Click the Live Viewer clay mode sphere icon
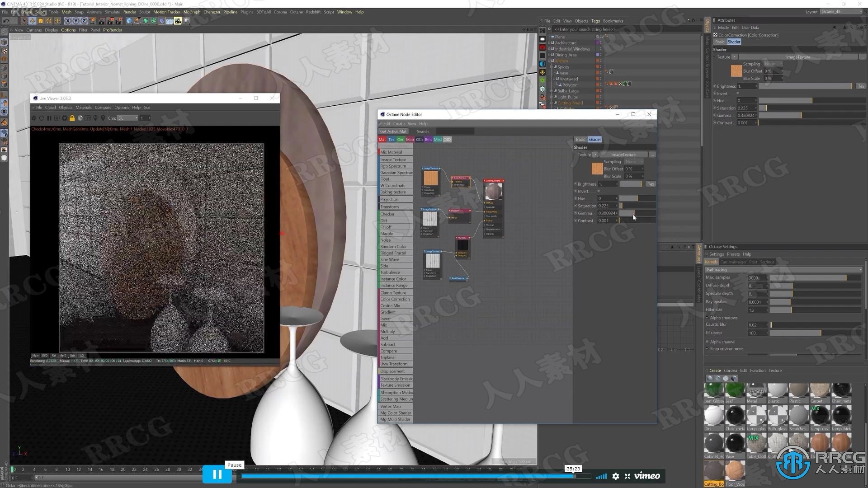 click(x=80, y=118)
